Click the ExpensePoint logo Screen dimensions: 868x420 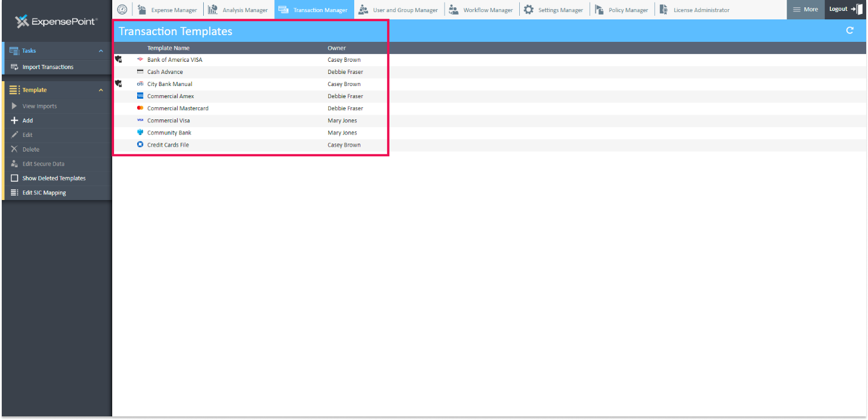click(x=56, y=22)
